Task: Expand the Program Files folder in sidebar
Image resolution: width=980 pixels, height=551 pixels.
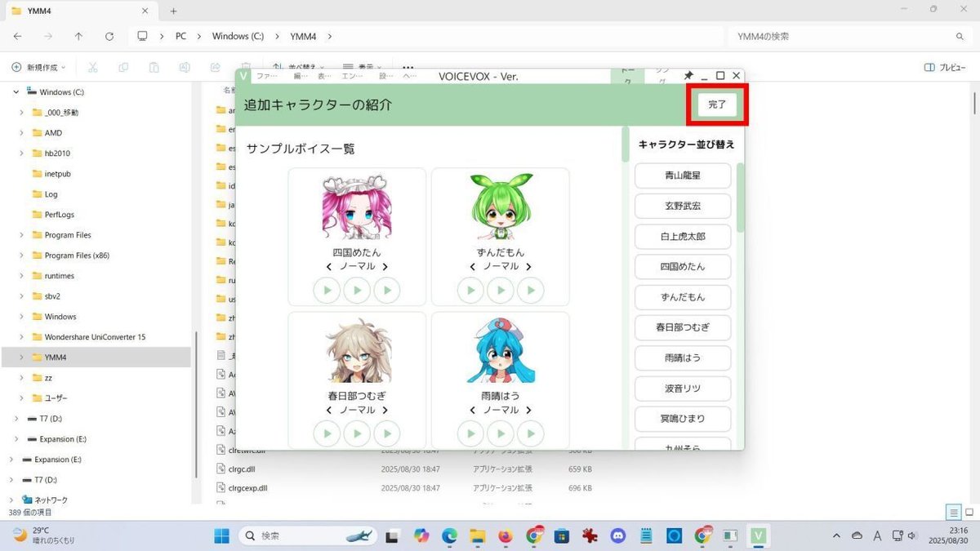Action: pos(22,234)
